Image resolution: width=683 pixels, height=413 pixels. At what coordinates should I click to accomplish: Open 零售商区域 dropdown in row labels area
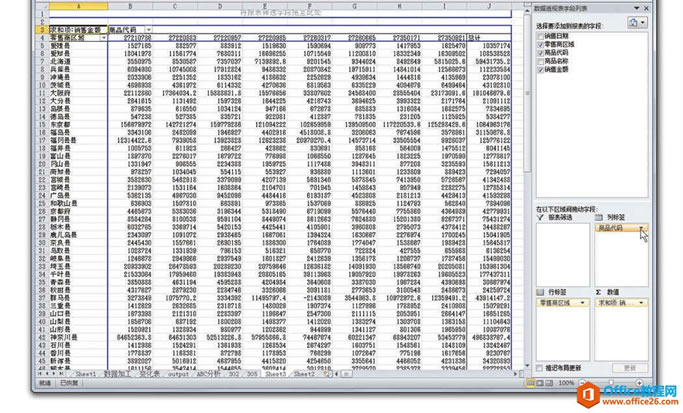[583, 303]
